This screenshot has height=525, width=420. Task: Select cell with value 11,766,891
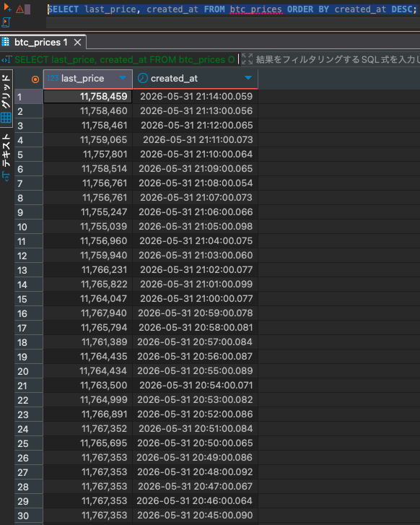(88, 415)
